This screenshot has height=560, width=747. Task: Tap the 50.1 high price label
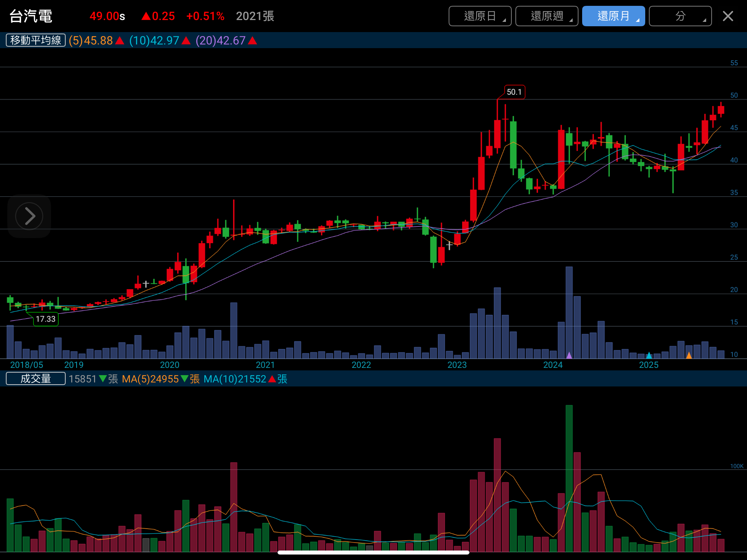point(514,92)
